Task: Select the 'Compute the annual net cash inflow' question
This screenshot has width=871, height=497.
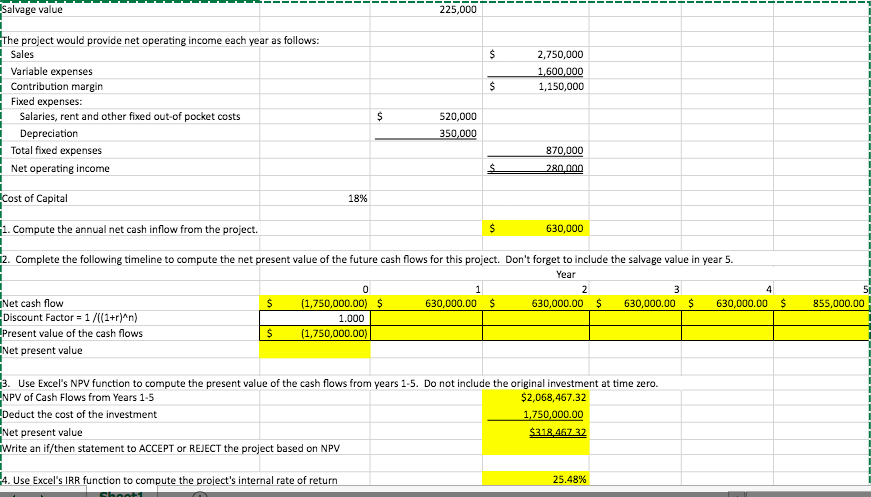Action: pyautogui.click(x=130, y=229)
